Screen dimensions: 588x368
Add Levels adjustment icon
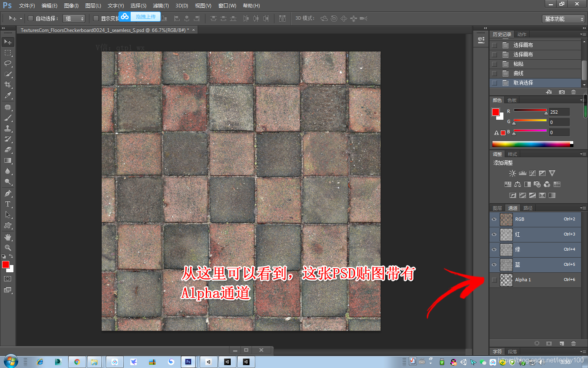523,173
